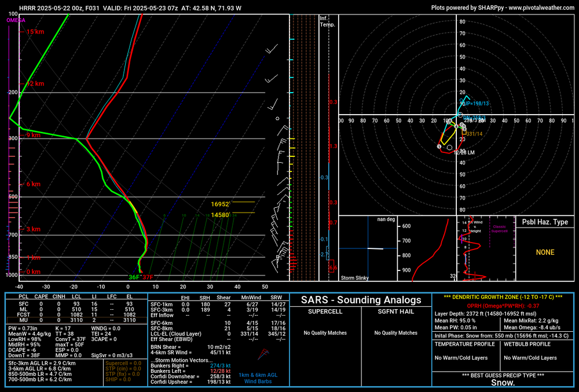Image resolution: width=579 pixels, height=392 pixels.
Task: Click the SFC-1km kinematics row
Action: click(218, 305)
